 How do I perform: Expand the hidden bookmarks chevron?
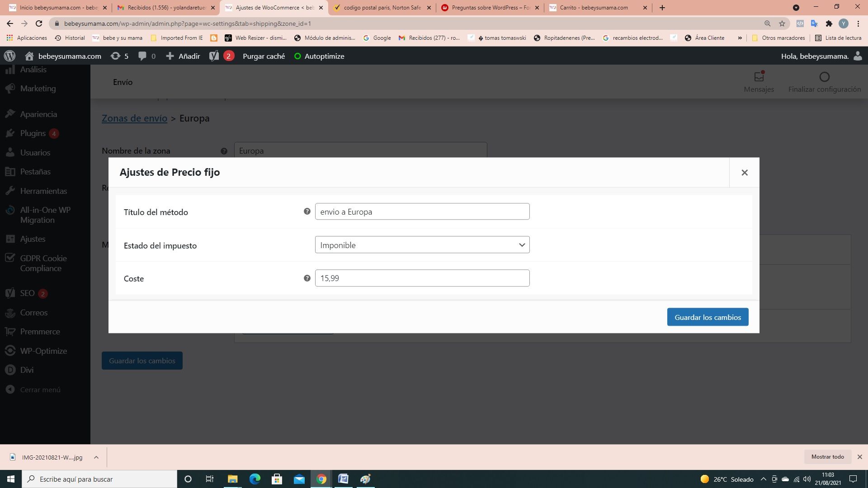[x=740, y=38]
